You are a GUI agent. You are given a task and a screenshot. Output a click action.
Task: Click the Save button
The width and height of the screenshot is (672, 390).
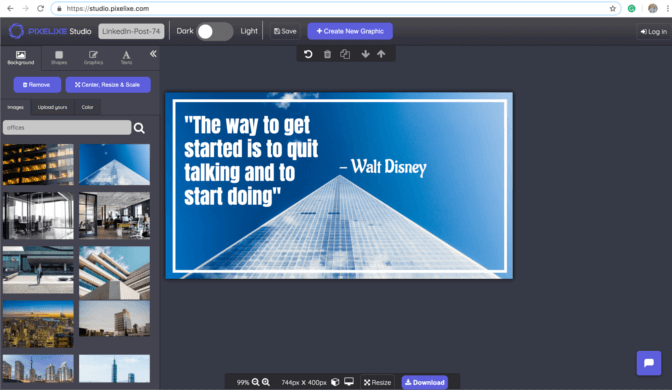[x=285, y=31]
